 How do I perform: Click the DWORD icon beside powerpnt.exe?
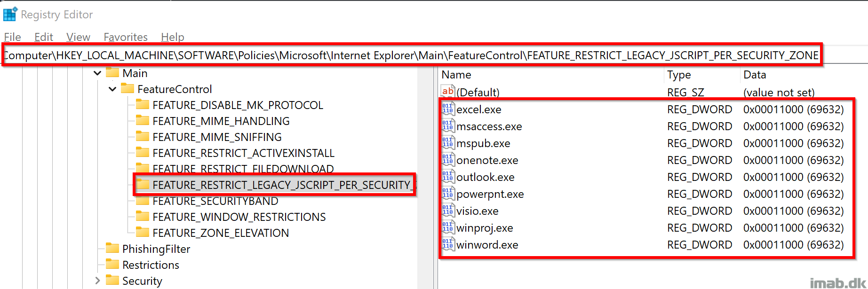448,194
